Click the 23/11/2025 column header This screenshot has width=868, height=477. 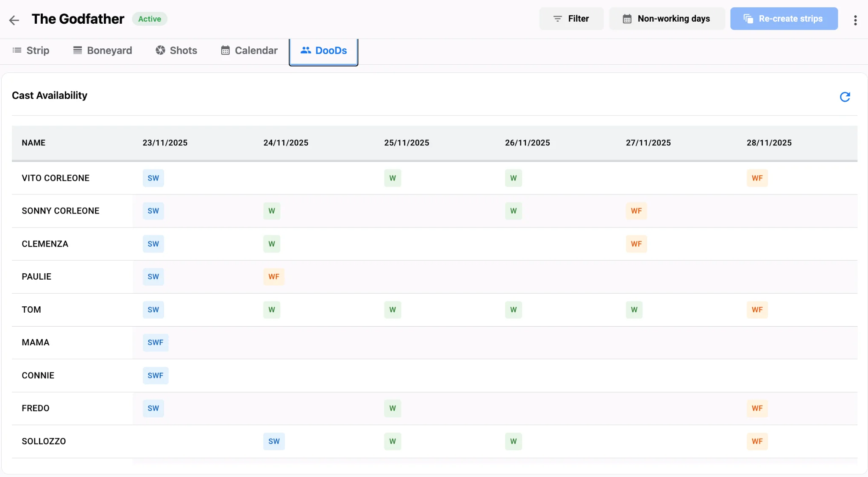pos(165,143)
